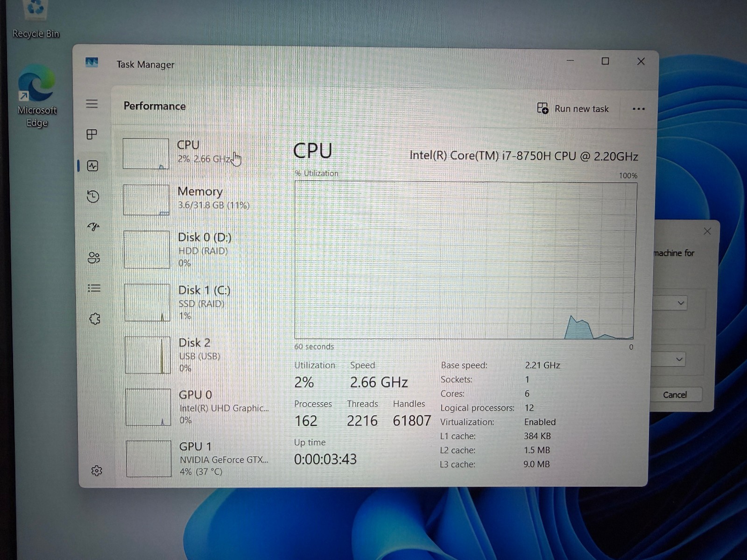Select GPU 0 Intel UHD Graphics entry
This screenshot has width=747, height=560.
point(197,407)
